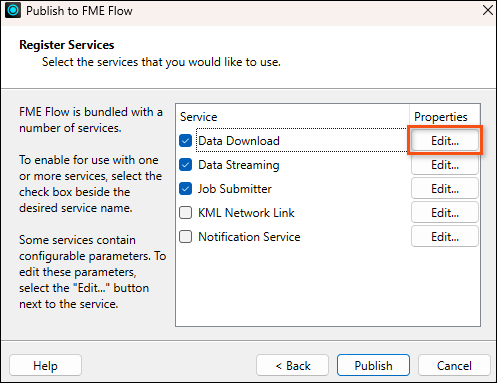Select the Job Submitter row label
Screen dimensions: 497x383
coord(235,189)
